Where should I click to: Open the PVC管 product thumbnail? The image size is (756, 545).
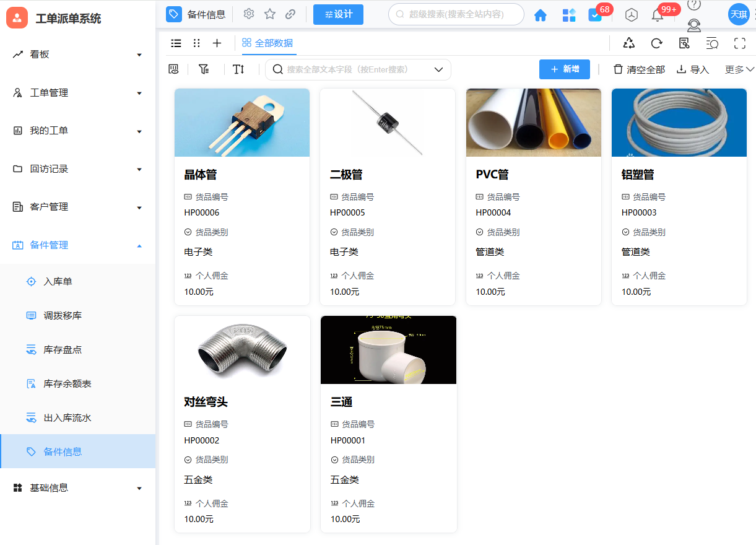[x=533, y=123]
